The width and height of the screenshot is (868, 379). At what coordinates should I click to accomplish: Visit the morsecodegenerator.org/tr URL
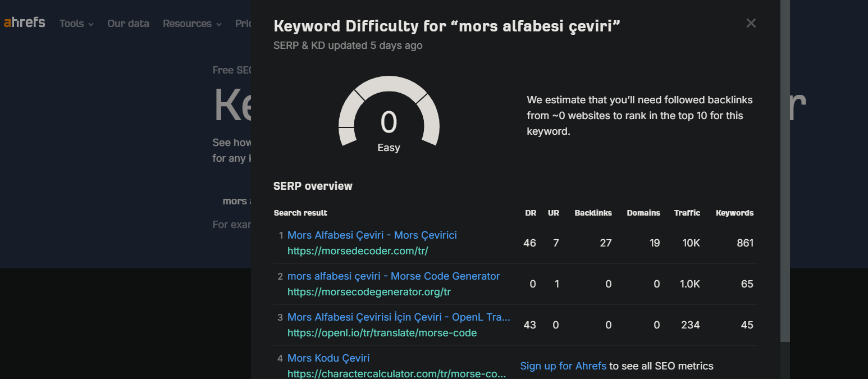click(x=369, y=292)
